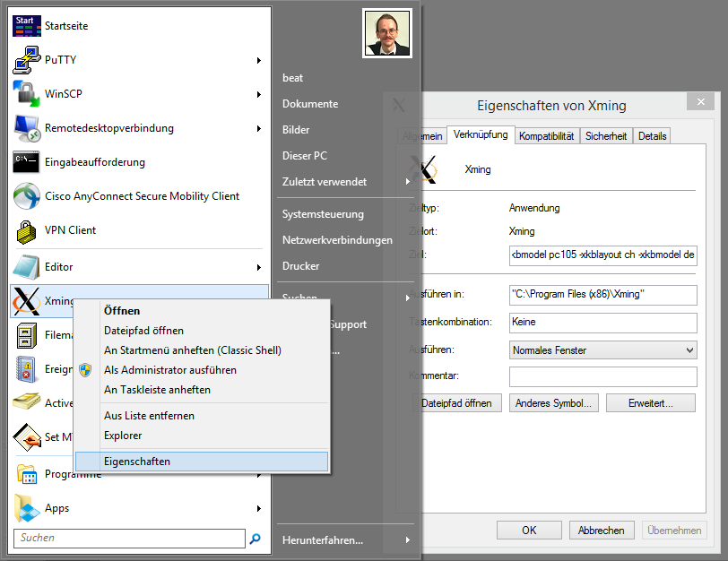Click the Set M… hand-writing icon
728x561 pixels.
27,437
